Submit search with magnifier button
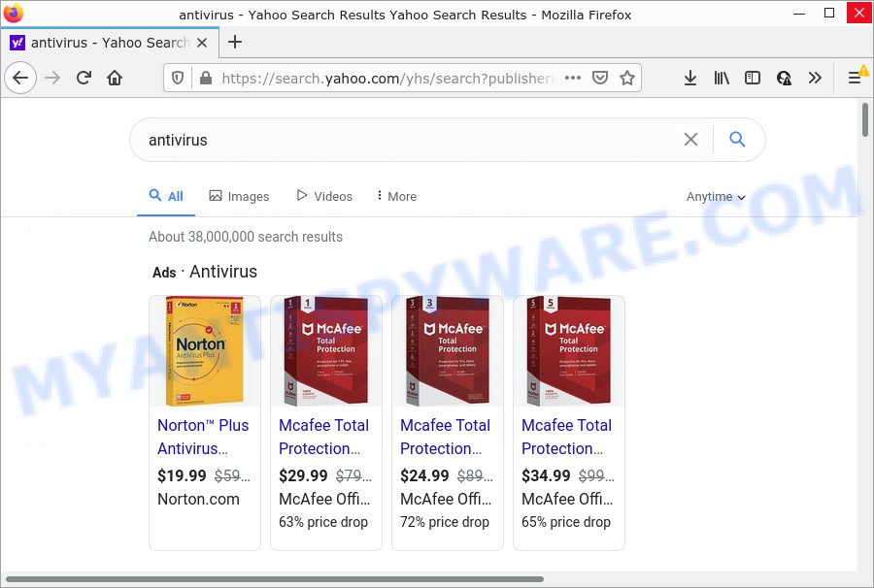 737,139
